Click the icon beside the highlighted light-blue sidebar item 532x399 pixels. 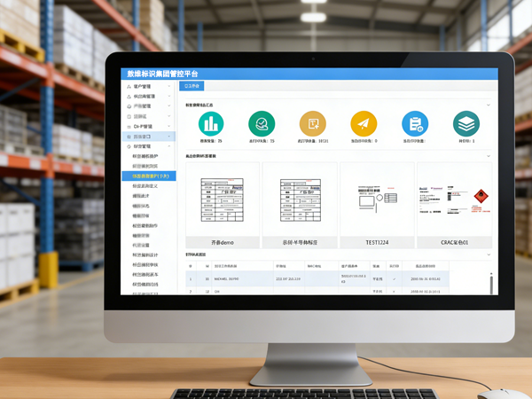click(129, 137)
